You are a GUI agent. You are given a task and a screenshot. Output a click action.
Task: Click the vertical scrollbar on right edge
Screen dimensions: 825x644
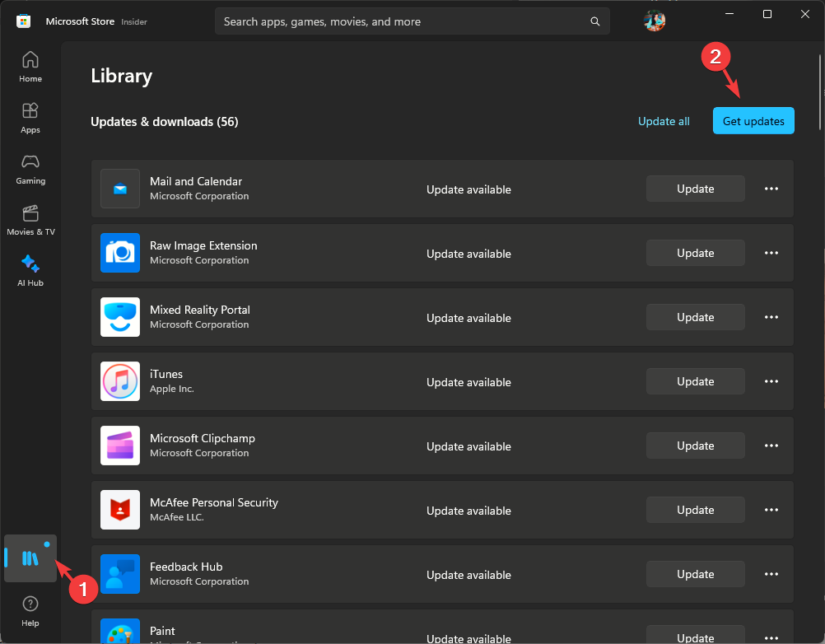(x=820, y=92)
